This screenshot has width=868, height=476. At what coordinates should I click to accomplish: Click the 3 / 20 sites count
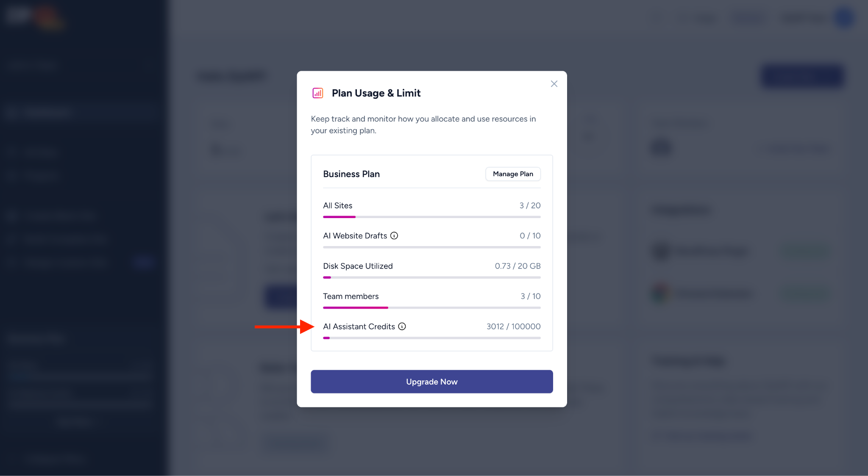[x=530, y=205]
